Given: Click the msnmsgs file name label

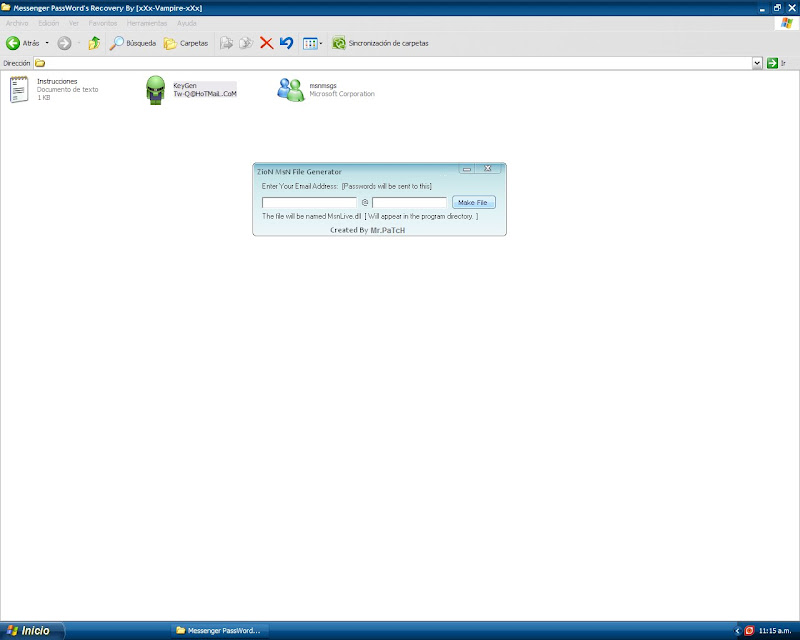Looking at the screenshot, I should (x=323, y=86).
